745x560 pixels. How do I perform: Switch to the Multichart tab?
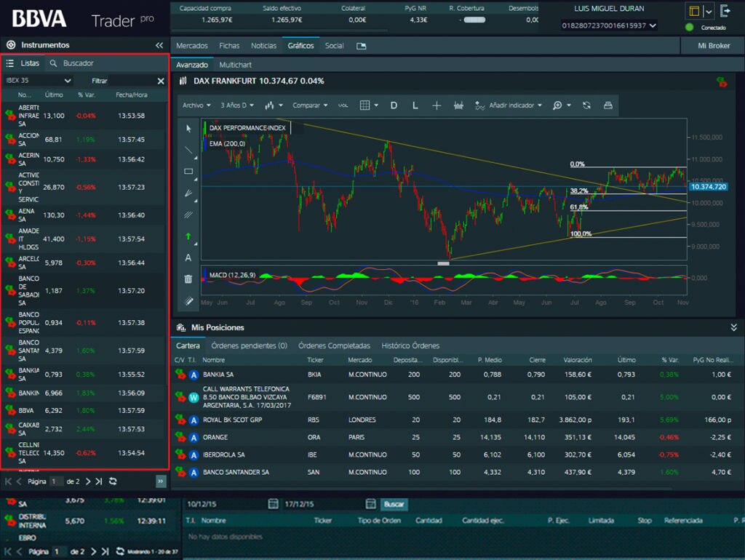tap(235, 65)
